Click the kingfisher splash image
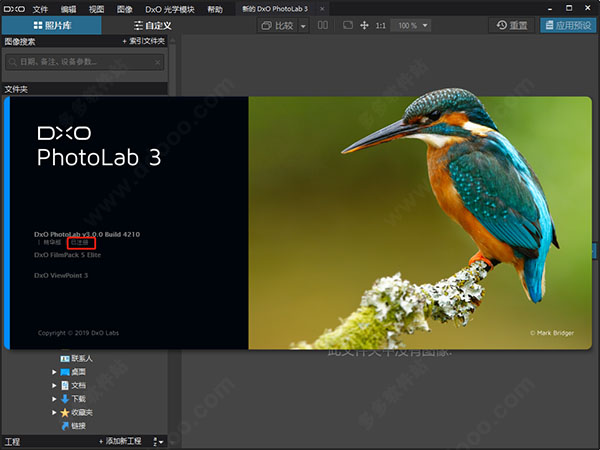The height and width of the screenshot is (450, 600). click(x=420, y=223)
